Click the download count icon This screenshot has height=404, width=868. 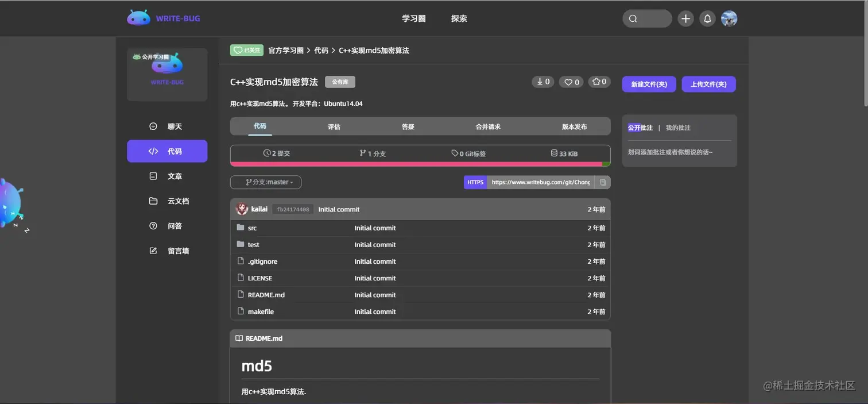[542, 82]
